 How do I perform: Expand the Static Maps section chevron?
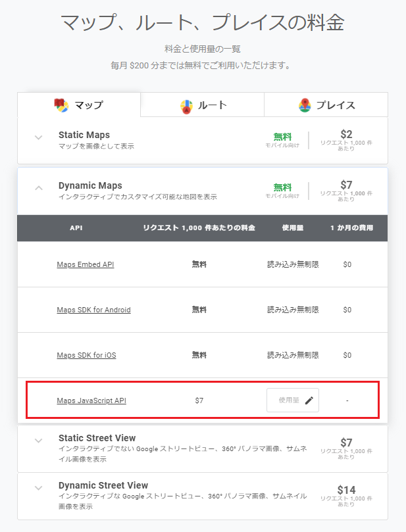(39, 137)
